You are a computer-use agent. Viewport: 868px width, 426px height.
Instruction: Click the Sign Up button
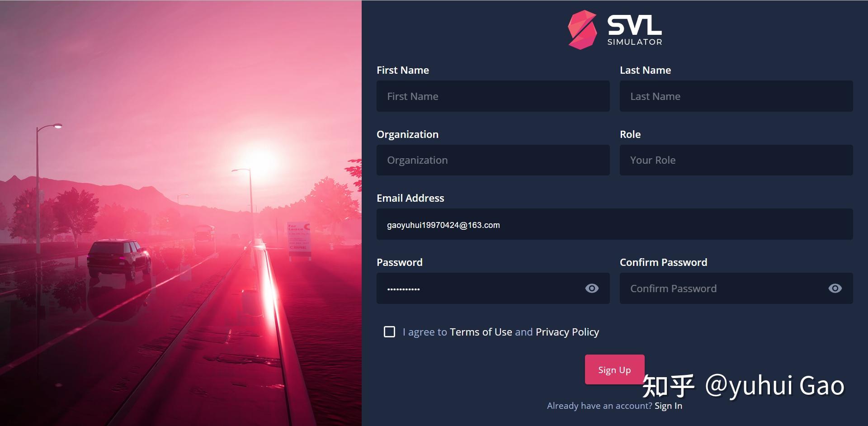614,369
